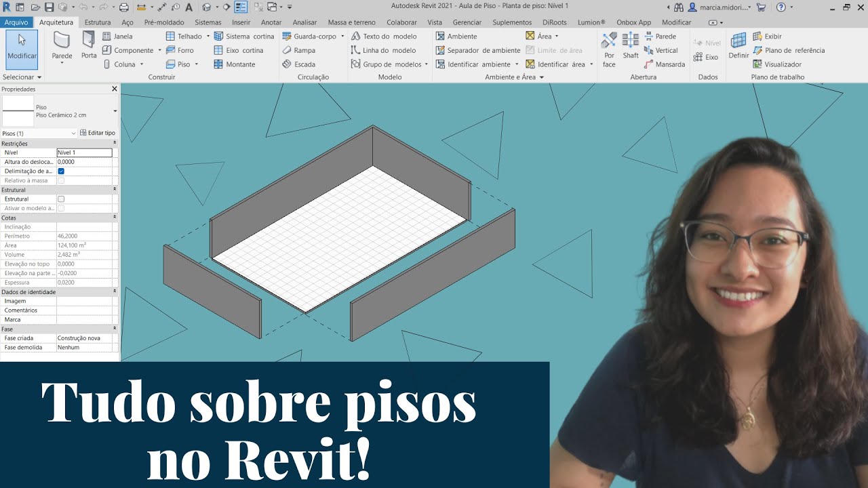Click the marcia.midori user account
This screenshot has height=488, width=868.
pos(719,7)
